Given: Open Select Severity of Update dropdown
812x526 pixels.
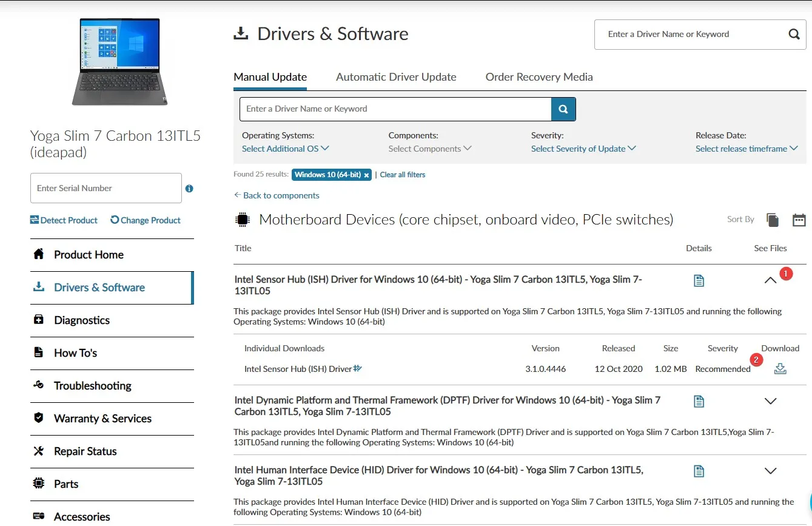Looking at the screenshot, I should (x=583, y=149).
